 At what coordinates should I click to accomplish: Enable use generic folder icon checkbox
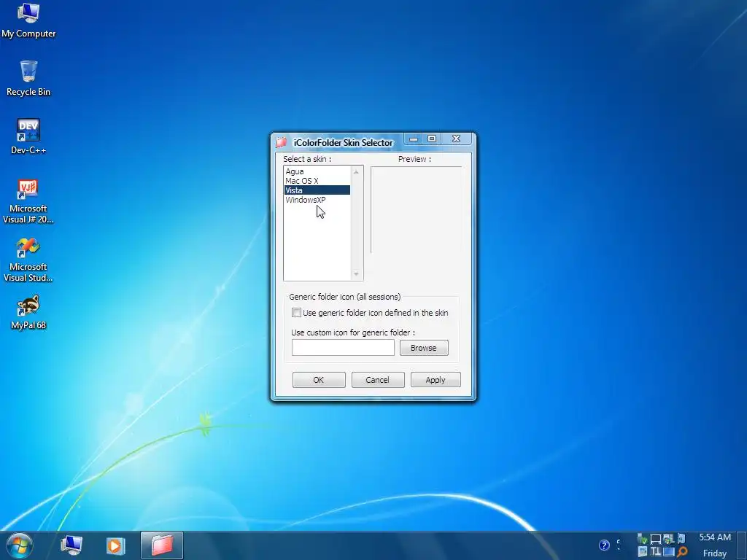click(296, 313)
